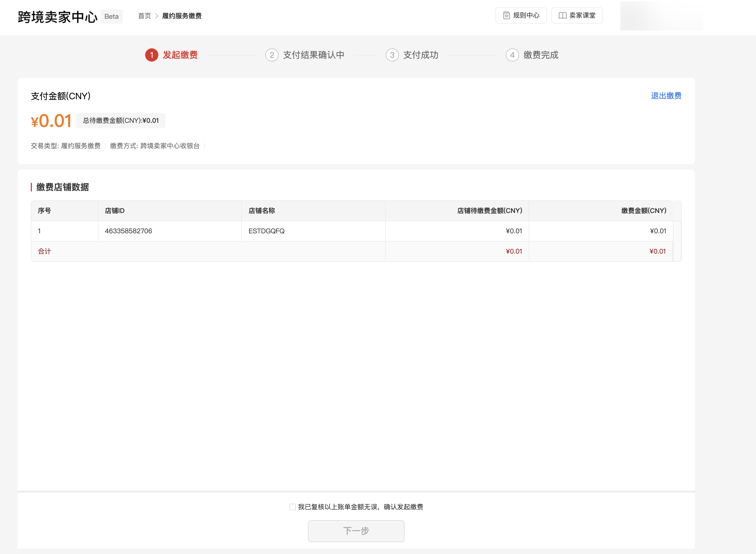Click 首页 breadcrumb link

coord(145,16)
